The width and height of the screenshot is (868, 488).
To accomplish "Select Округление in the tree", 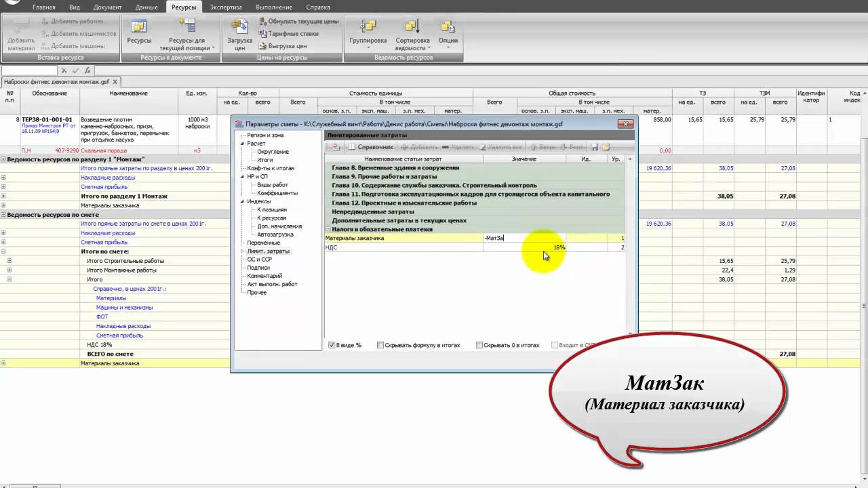I will (x=273, y=152).
